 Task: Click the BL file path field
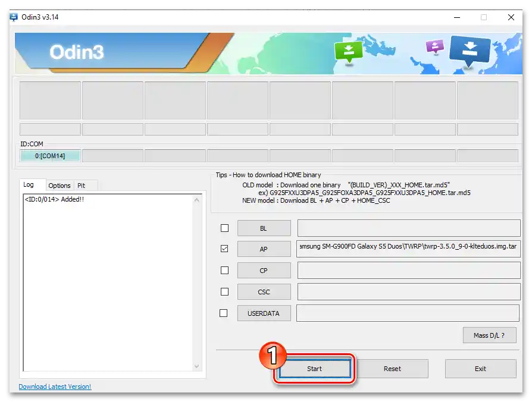(x=408, y=228)
